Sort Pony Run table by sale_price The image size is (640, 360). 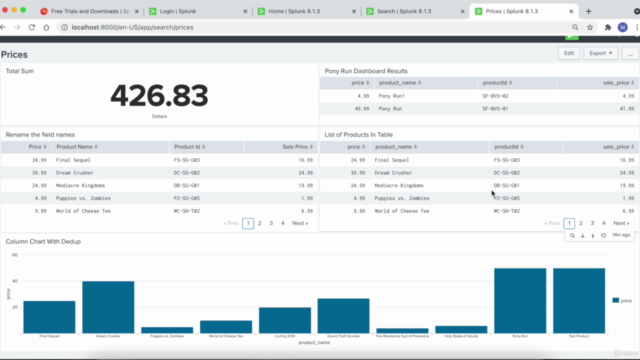pyautogui.click(x=618, y=83)
